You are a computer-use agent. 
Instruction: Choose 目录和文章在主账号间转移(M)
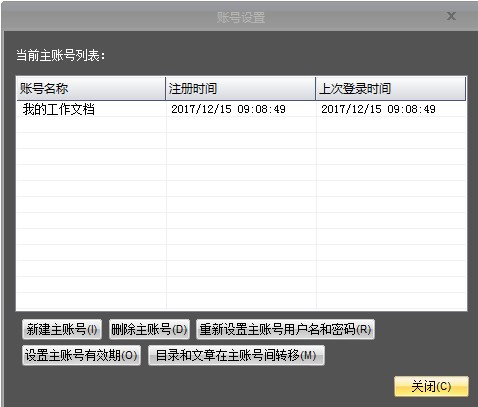tap(236, 355)
